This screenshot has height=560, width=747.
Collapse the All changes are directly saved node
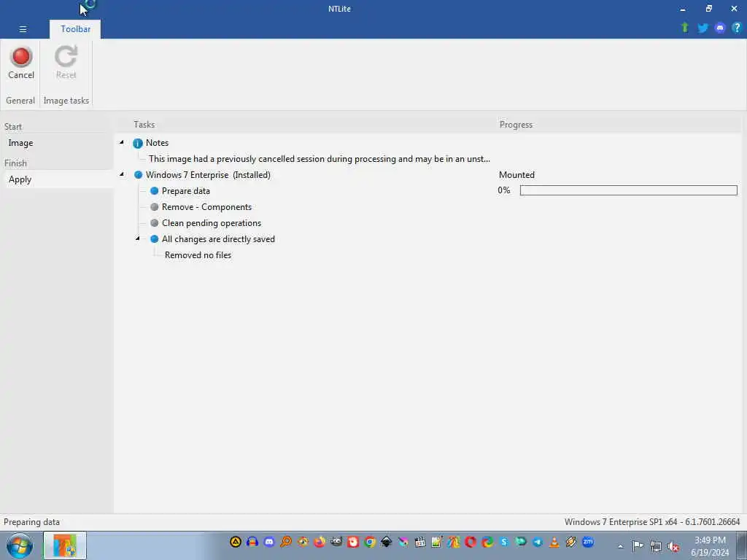point(138,238)
